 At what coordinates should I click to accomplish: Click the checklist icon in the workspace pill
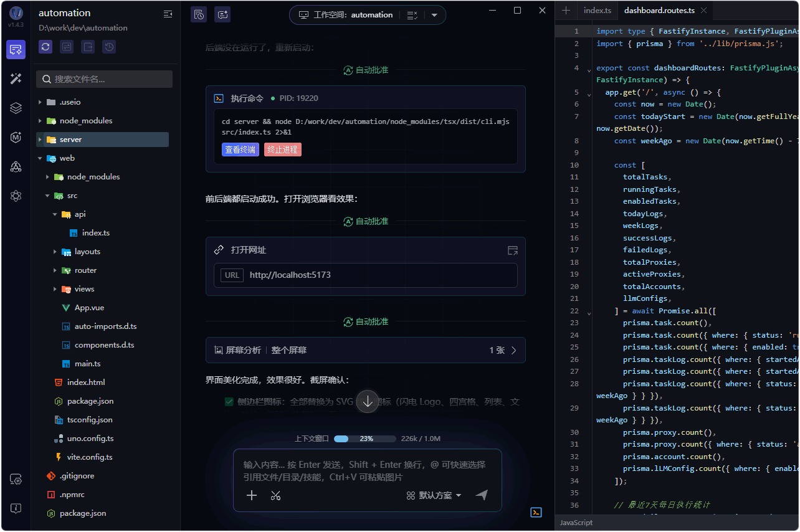point(412,15)
